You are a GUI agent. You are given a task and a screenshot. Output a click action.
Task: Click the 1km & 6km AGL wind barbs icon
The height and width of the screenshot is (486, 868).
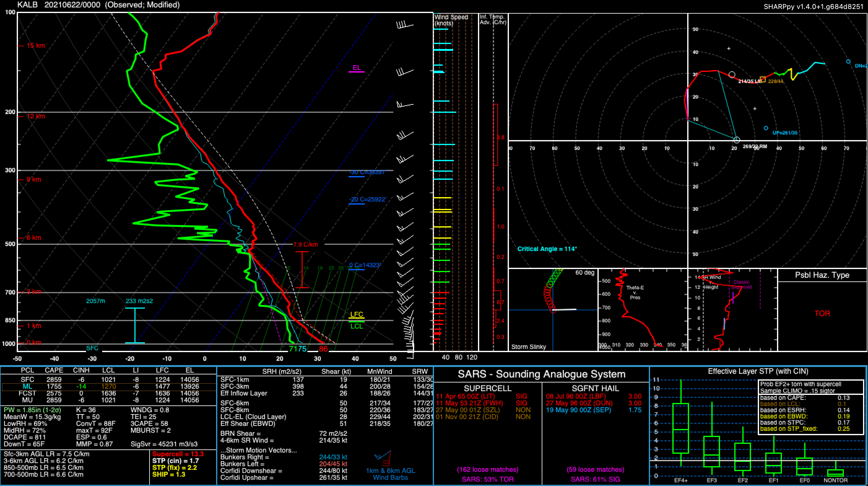click(x=384, y=457)
